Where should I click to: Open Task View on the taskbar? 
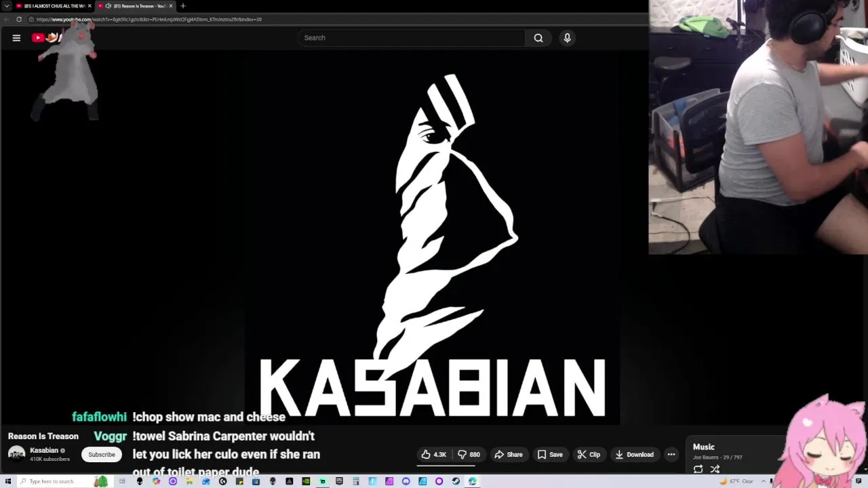pyautogui.click(x=122, y=481)
